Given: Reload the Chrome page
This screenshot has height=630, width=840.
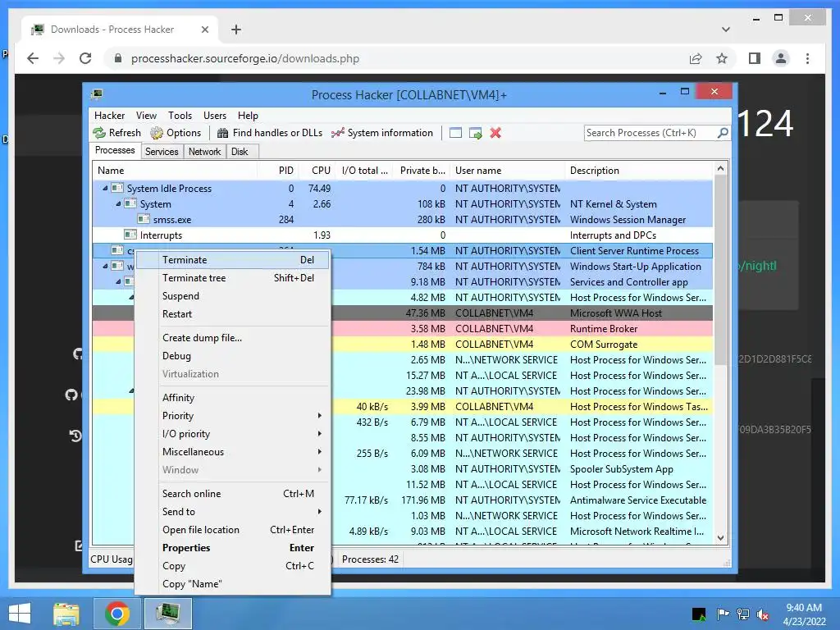Looking at the screenshot, I should point(85,58).
